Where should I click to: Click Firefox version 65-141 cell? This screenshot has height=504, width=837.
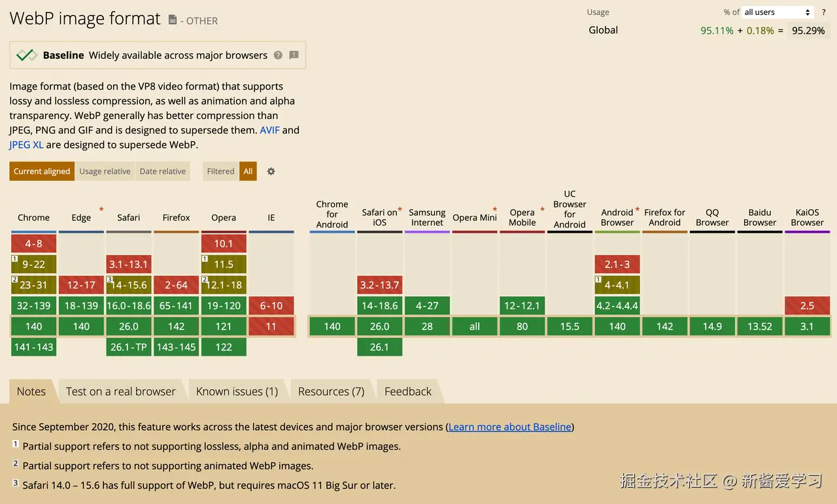[x=177, y=305]
